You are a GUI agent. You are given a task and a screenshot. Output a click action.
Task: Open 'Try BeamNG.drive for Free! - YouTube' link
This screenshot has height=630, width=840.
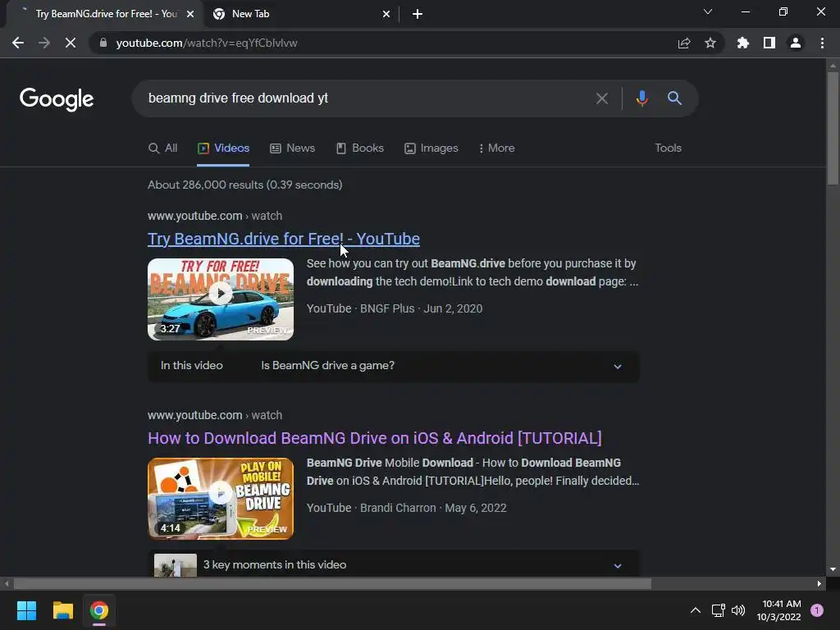(284, 239)
